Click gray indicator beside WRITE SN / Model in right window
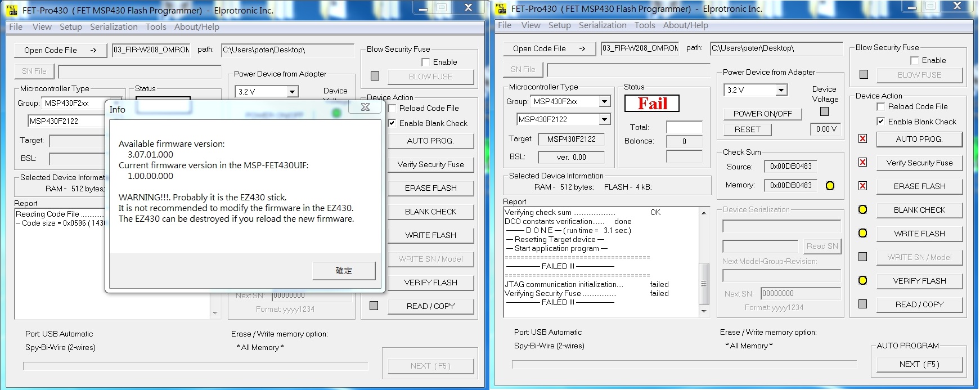 (862, 257)
